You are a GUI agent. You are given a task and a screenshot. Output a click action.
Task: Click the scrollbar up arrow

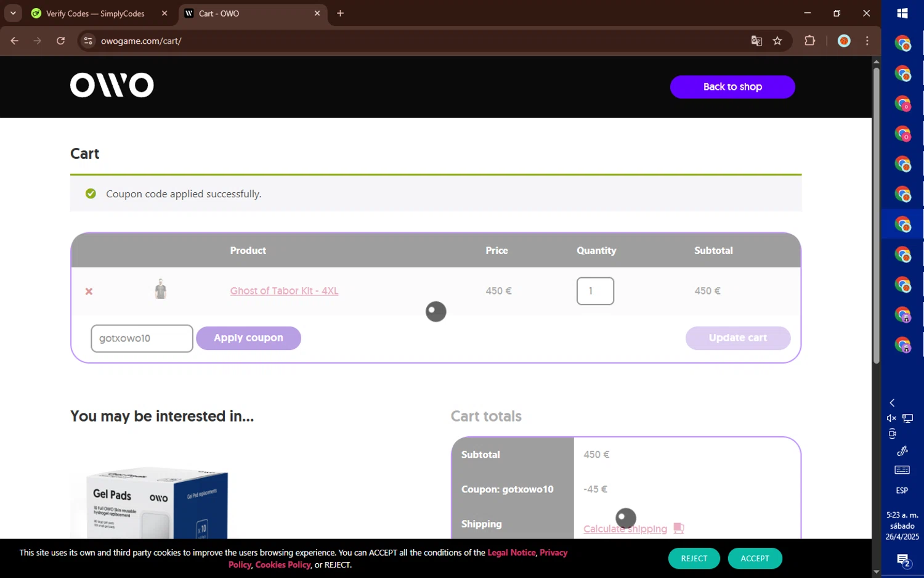(876, 61)
